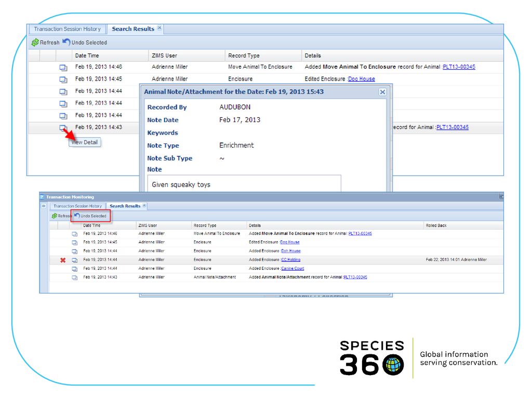Click 'Feb 19, 2013 14:43' in lower window
Viewport: 532px width, 399px height.
(100, 277)
